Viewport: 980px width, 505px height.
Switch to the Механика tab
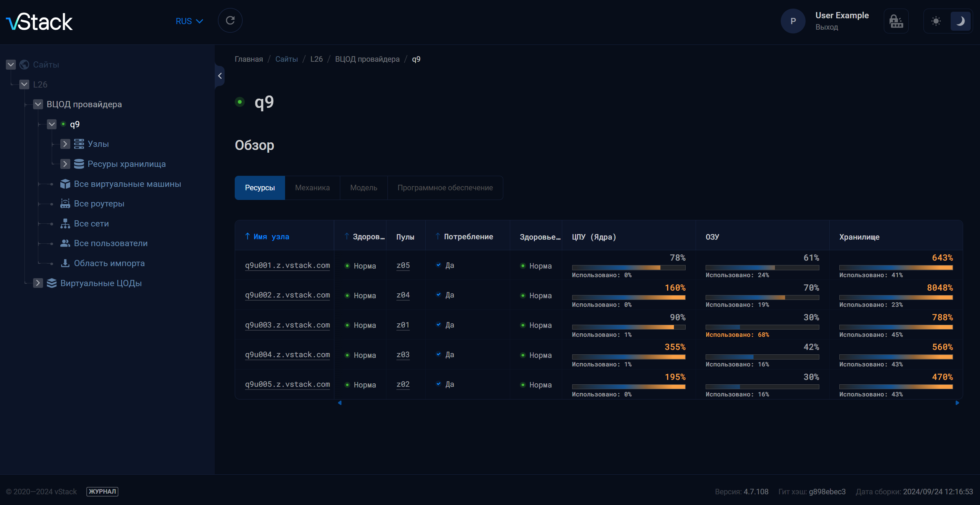tap(312, 188)
